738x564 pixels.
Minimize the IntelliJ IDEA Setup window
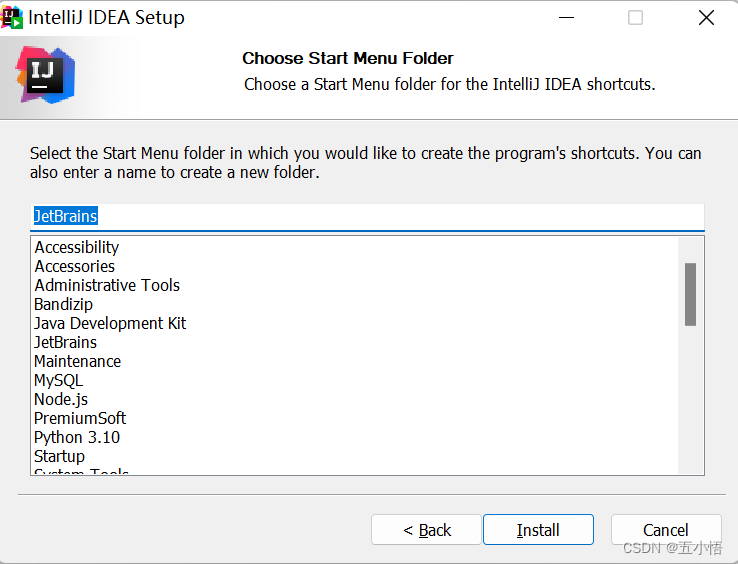coord(566,18)
